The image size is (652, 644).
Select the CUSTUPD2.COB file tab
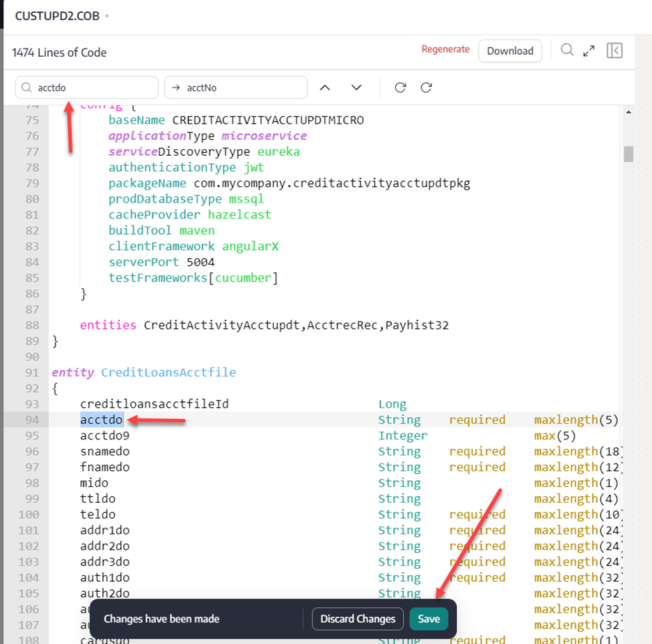click(57, 15)
